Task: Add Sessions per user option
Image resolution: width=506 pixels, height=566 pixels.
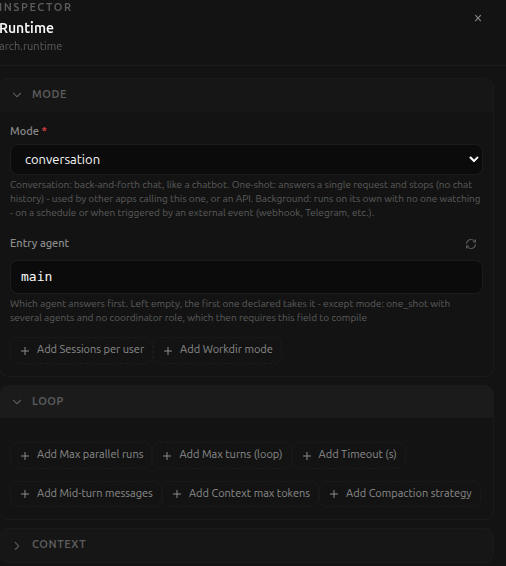Action: [82, 350]
